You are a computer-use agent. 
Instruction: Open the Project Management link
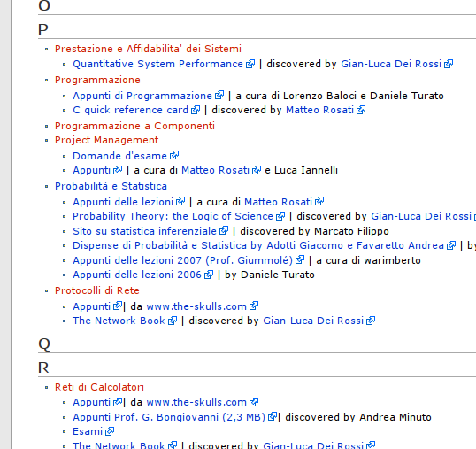[106, 140]
